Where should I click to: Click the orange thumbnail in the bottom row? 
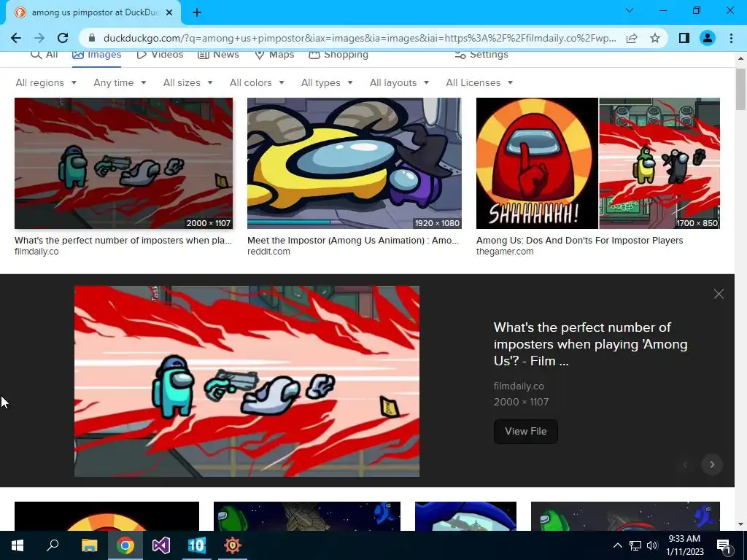(x=107, y=516)
